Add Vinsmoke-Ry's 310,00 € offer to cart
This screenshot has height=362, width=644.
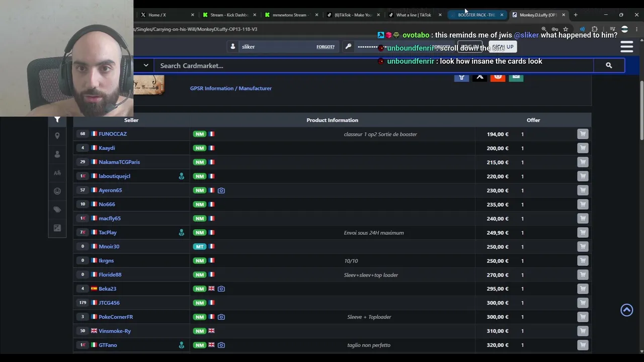pyautogui.click(x=583, y=331)
